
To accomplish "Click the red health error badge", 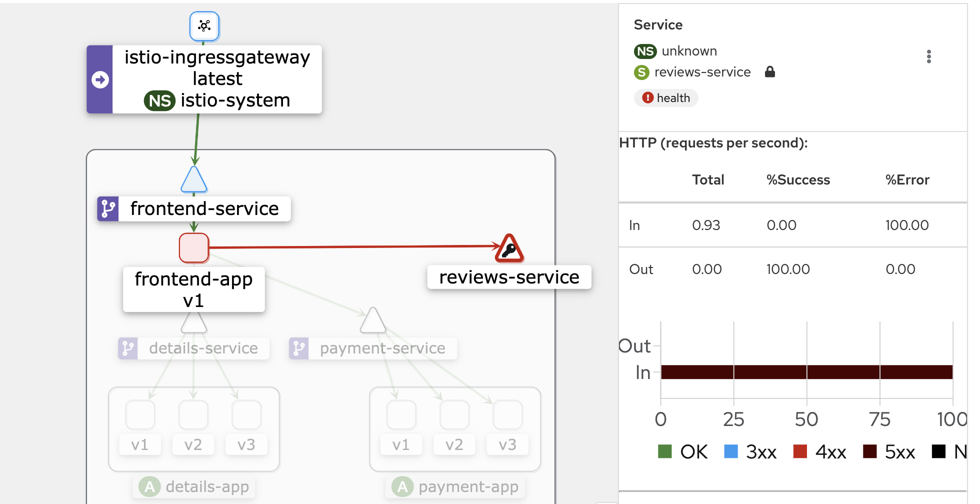I will point(666,98).
